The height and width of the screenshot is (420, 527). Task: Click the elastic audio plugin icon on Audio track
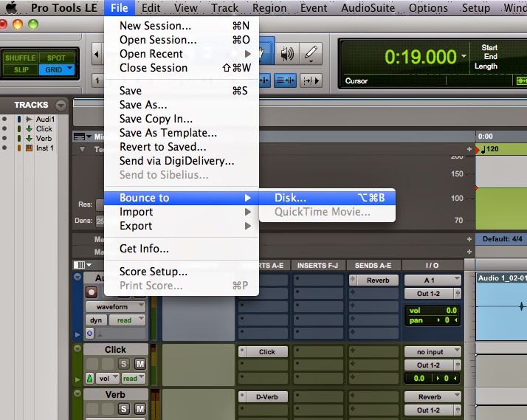(x=90, y=334)
